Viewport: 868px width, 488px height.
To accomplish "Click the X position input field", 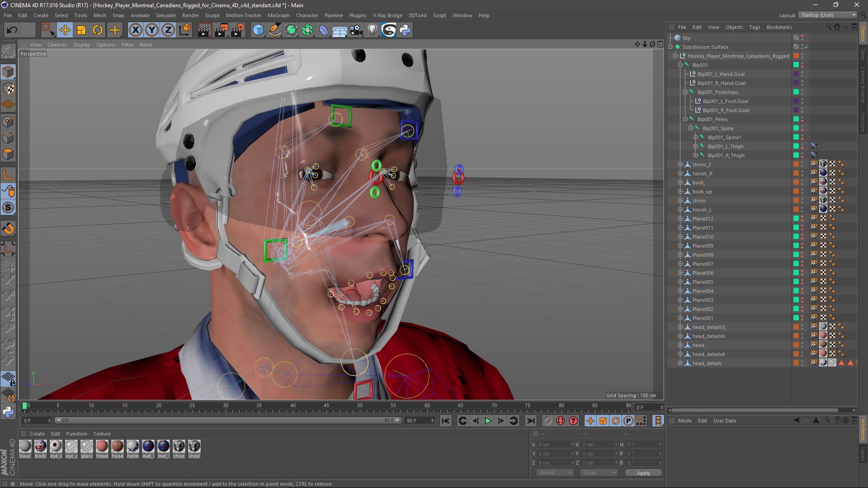I will tap(555, 445).
